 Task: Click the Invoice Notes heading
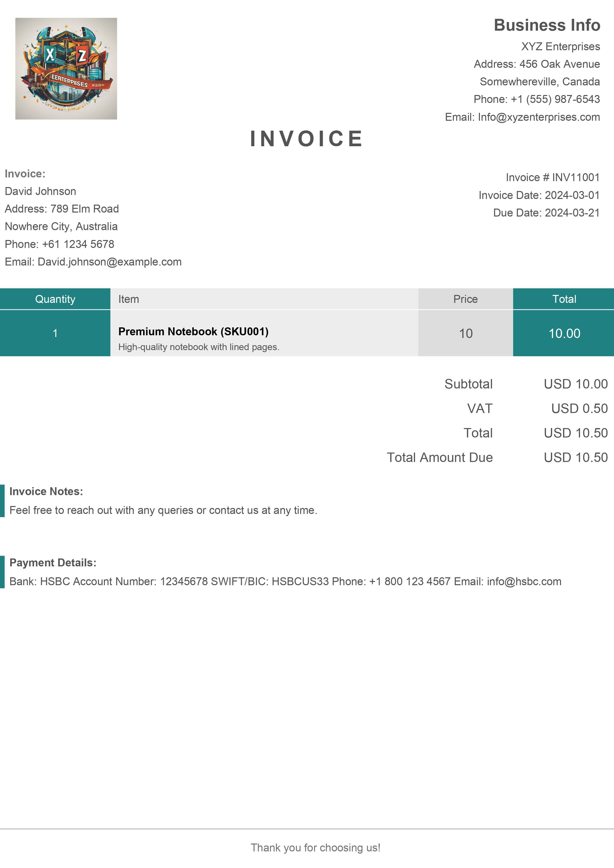[46, 491]
